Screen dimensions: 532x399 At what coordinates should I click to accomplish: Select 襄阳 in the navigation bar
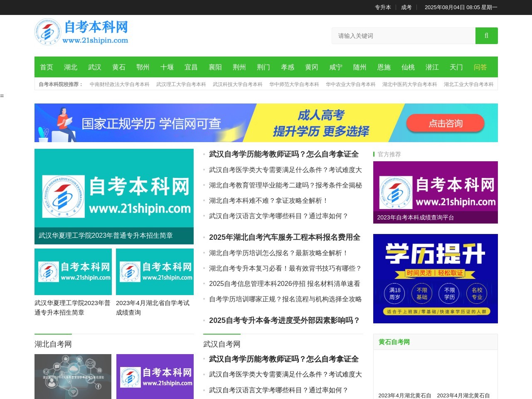point(215,67)
